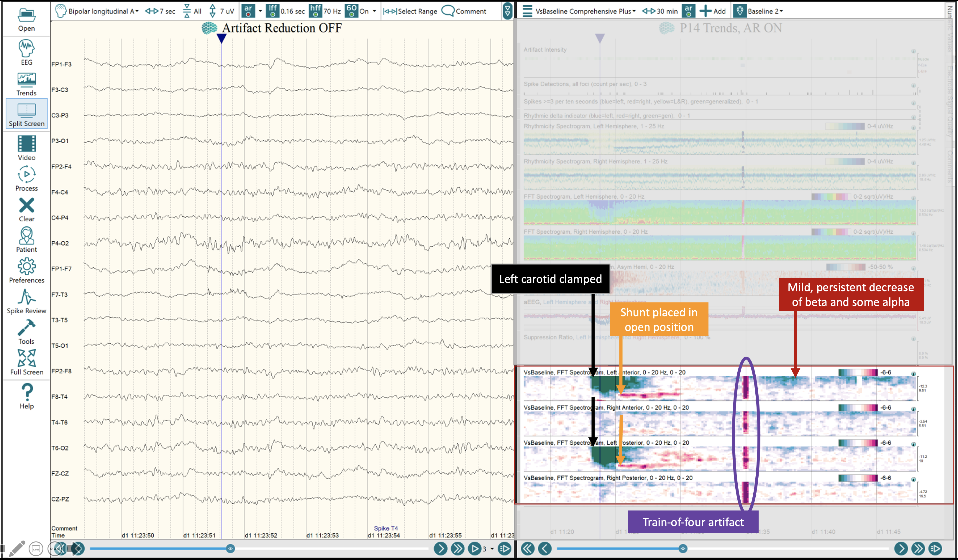Screen dimensions: 958x560
Task: Open Help
Action: pos(26,396)
